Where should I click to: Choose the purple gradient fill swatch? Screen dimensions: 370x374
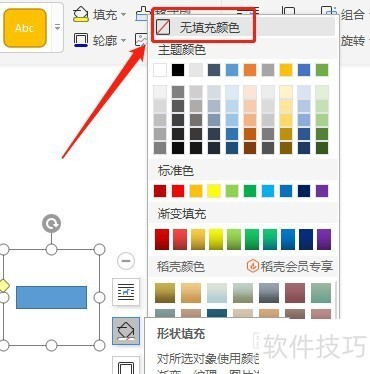324,239
